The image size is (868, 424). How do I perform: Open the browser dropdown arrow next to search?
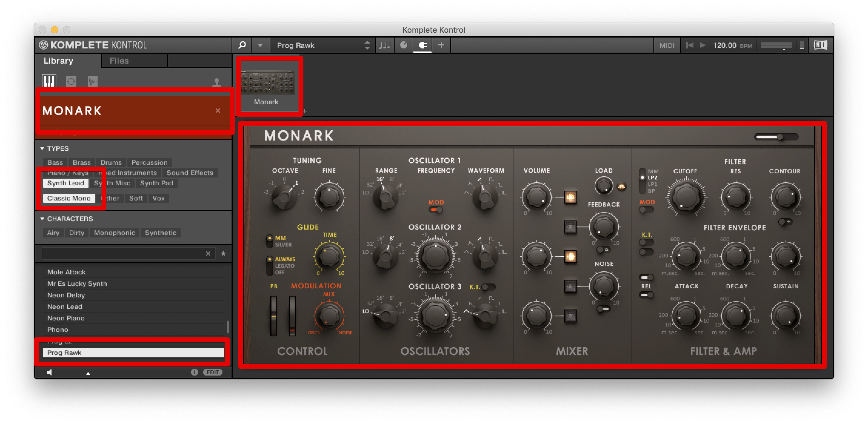[x=260, y=45]
